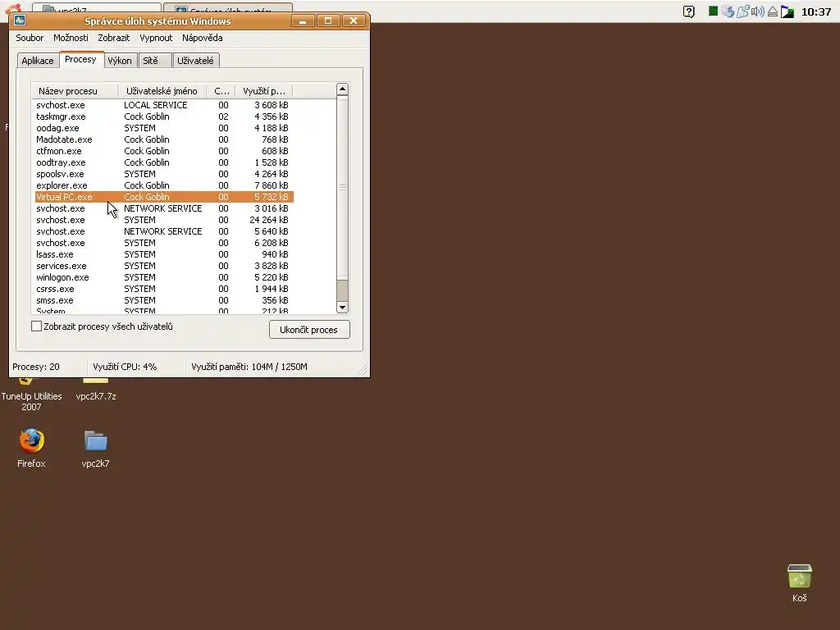
Task: Select the csrss.exe process row
Action: [x=164, y=290]
